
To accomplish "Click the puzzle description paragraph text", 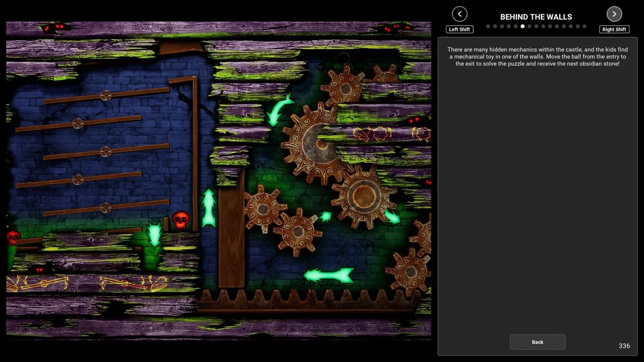I will click(x=537, y=56).
